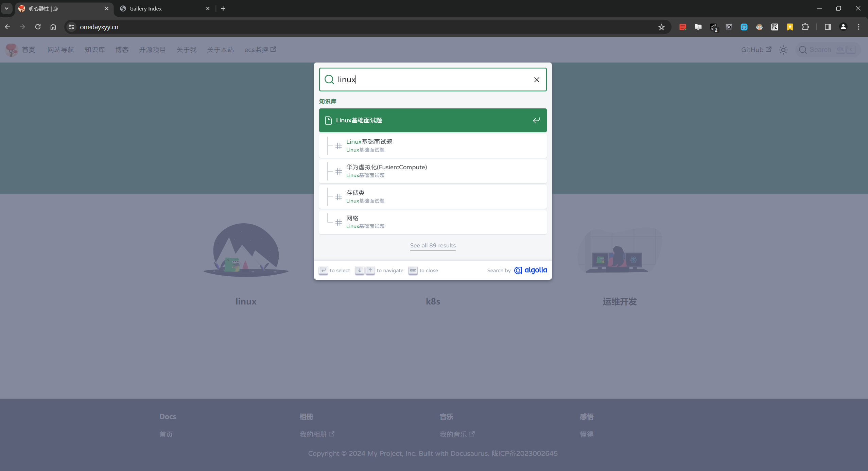Clear the search query with X

(537, 80)
